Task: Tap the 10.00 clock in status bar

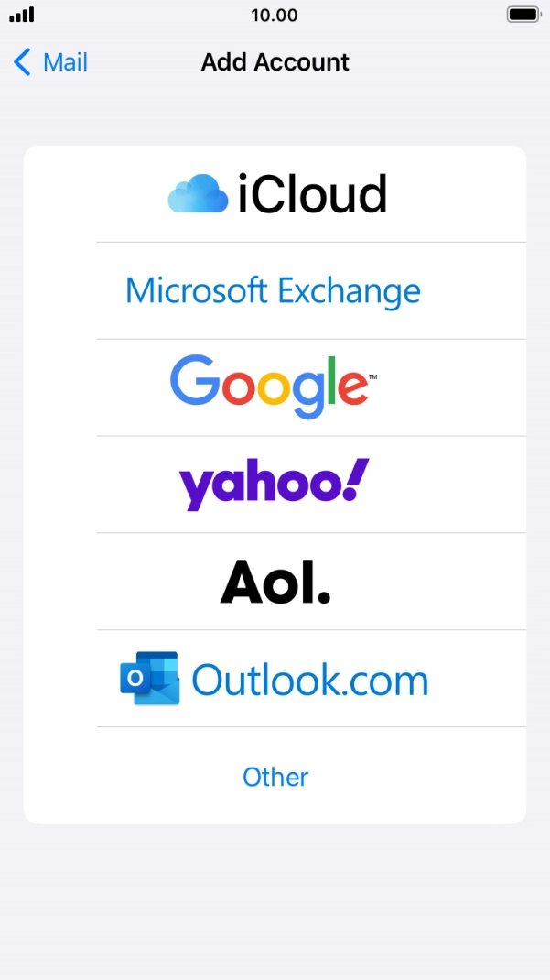Action: pyautogui.click(x=274, y=15)
